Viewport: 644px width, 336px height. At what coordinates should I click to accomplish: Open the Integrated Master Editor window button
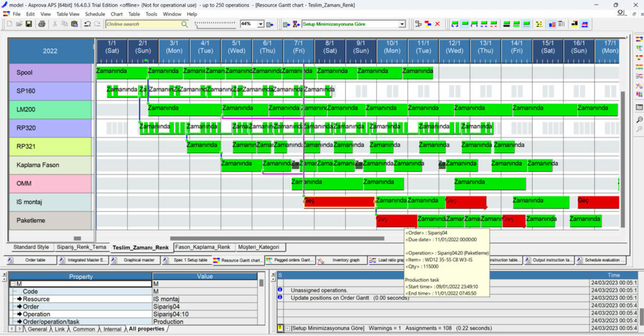pyautogui.click(x=82, y=260)
